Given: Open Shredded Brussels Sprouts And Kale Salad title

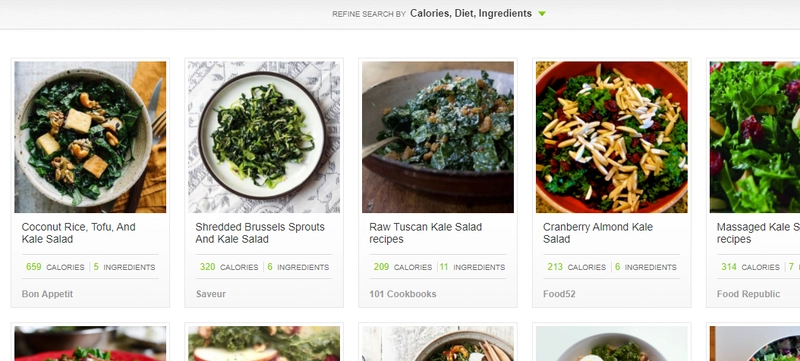Looking at the screenshot, I should click(260, 233).
